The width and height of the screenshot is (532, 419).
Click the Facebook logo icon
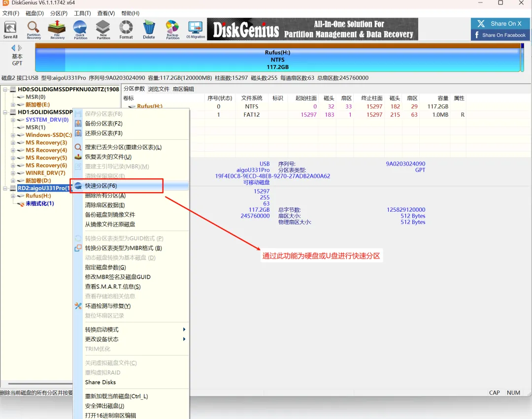(x=477, y=35)
